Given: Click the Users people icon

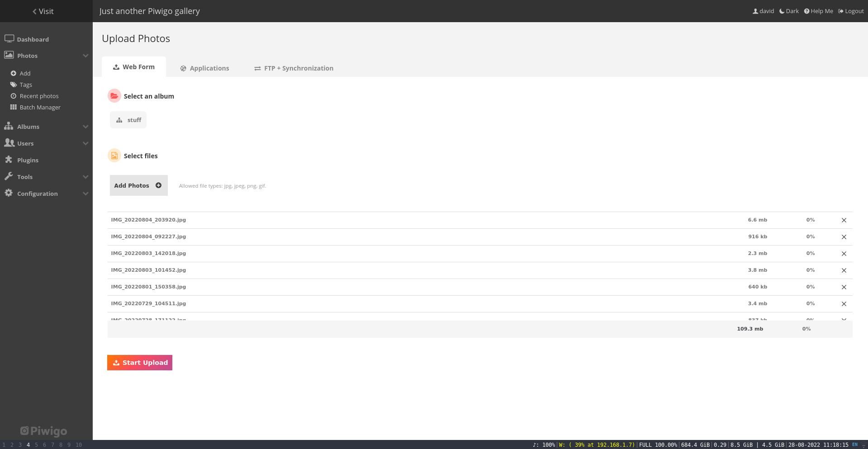Looking at the screenshot, I should coord(9,143).
